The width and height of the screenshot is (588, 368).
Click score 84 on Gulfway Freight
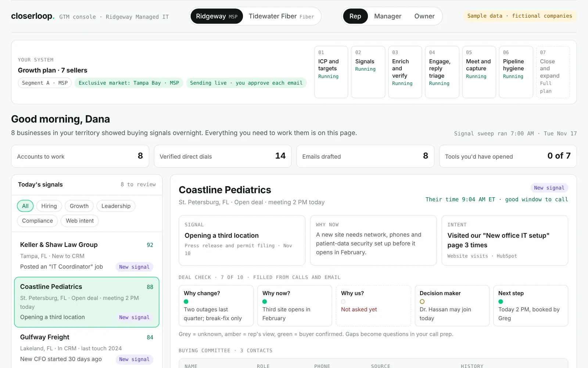(x=150, y=337)
